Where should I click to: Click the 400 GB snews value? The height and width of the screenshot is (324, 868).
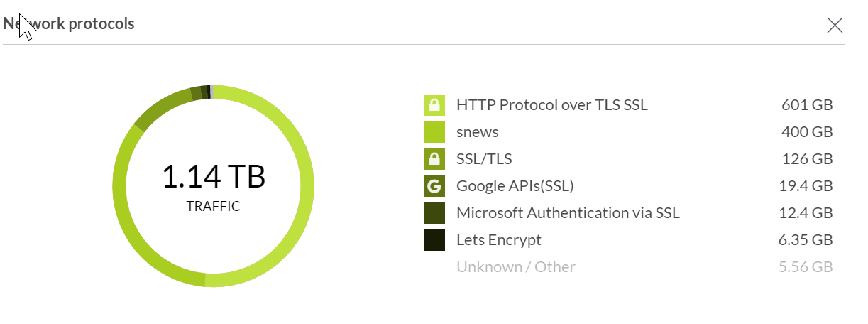(x=807, y=132)
